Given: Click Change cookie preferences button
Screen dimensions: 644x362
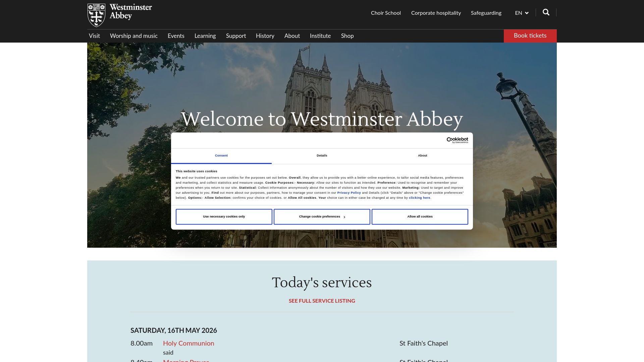Looking at the screenshot, I should (x=322, y=217).
